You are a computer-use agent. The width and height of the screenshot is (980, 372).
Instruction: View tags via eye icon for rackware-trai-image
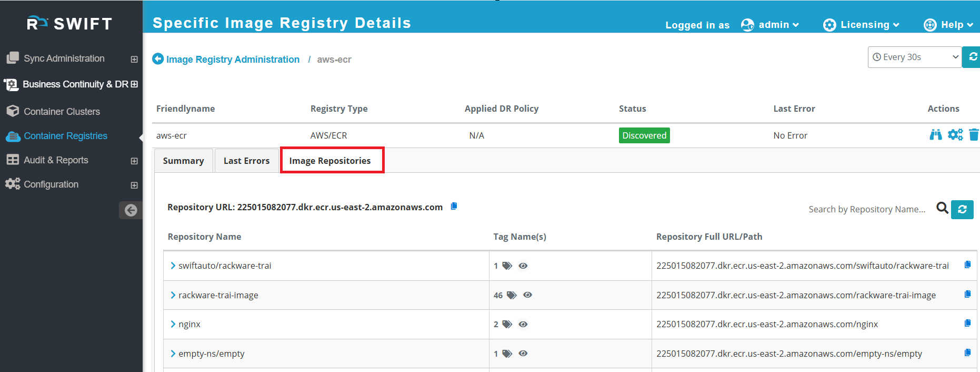coord(527,295)
